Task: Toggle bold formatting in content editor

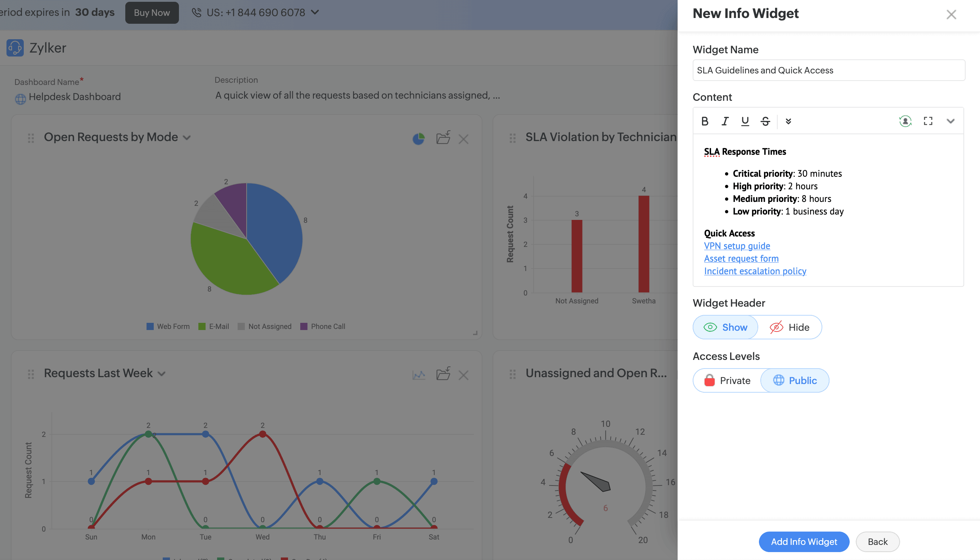Action: 705,121
